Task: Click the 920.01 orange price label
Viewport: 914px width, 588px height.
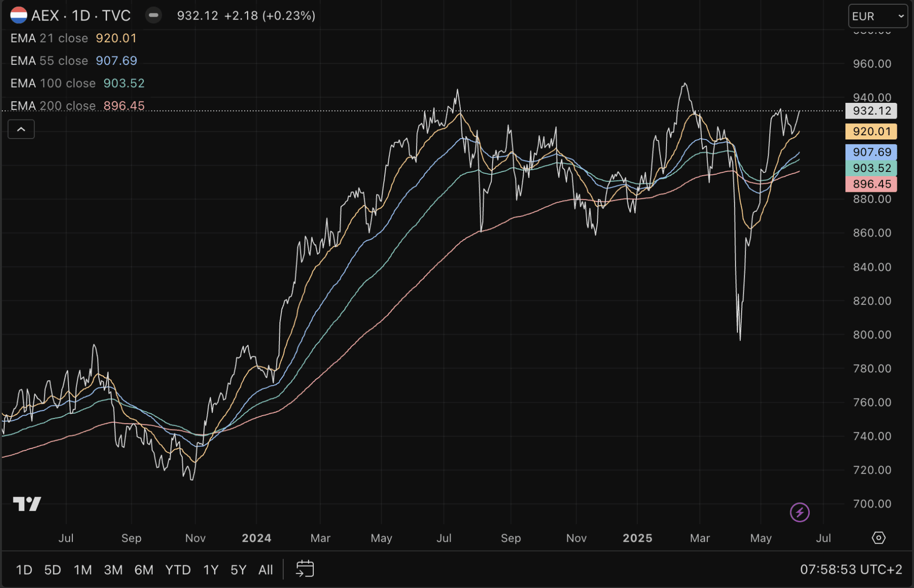Action: point(871,131)
